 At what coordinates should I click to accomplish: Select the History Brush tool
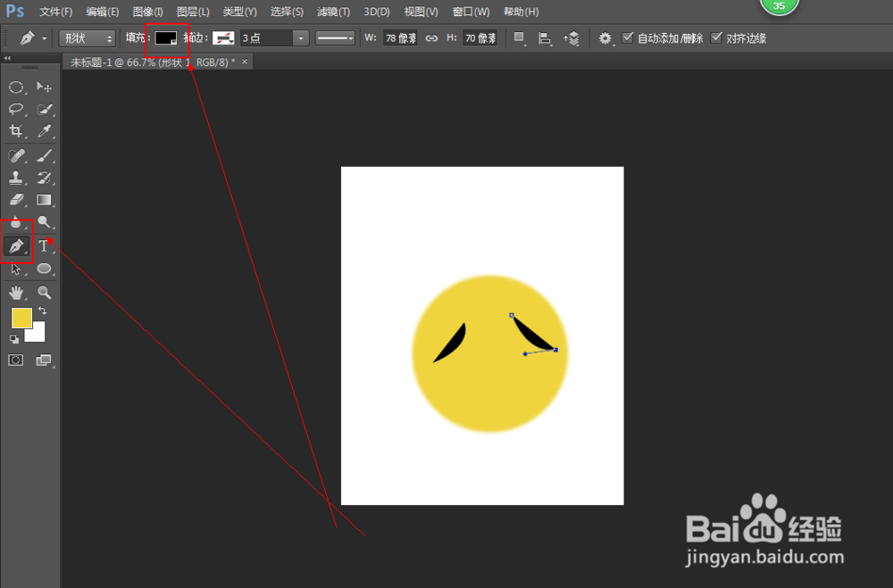[44, 178]
